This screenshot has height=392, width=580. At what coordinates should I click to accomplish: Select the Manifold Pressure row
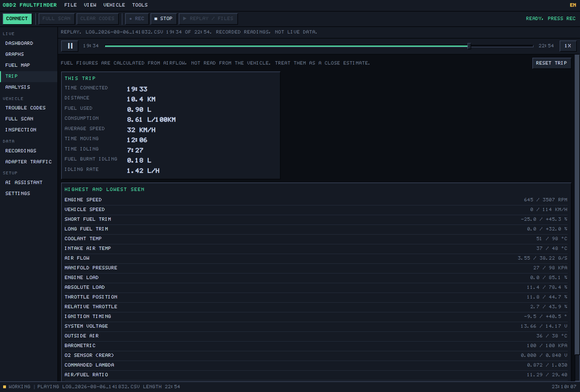(316, 268)
